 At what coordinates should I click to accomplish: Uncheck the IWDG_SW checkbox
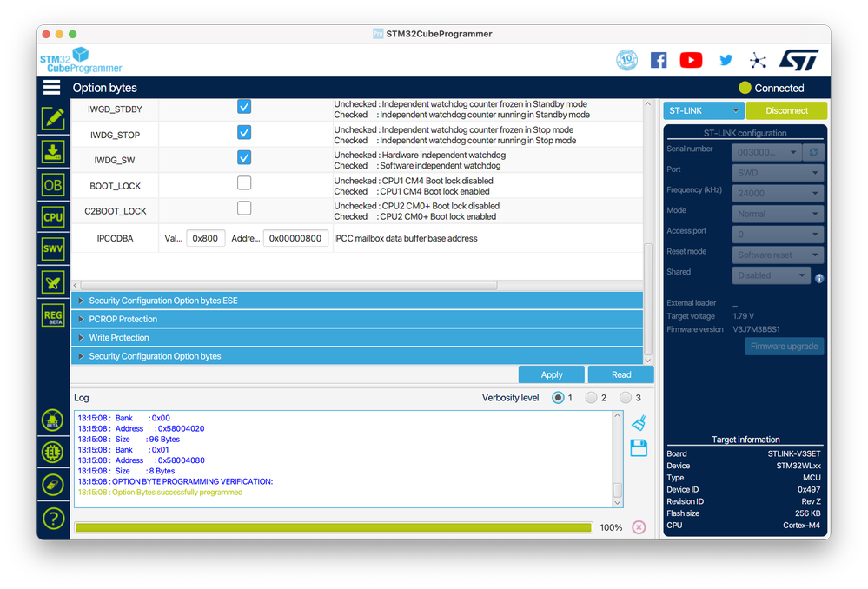(244, 158)
